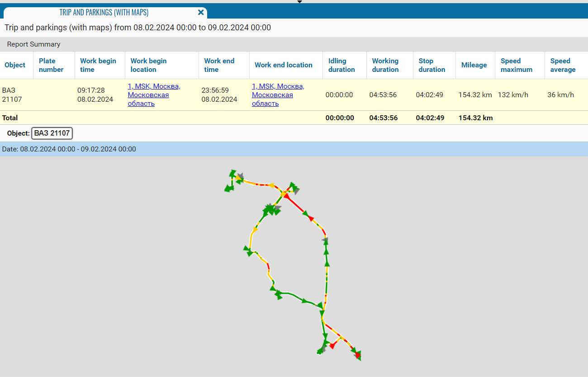
Task: Select the Trip and Parkings (with maps) tab
Action: click(x=104, y=13)
